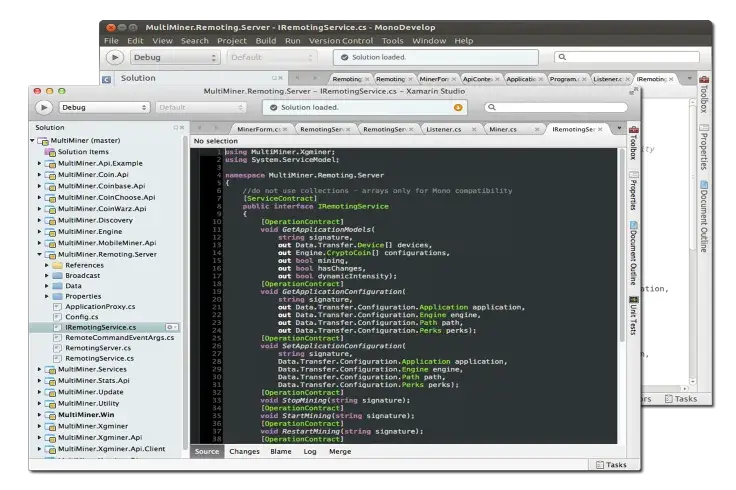
Task: Expand the References folder
Action: [x=46, y=265]
